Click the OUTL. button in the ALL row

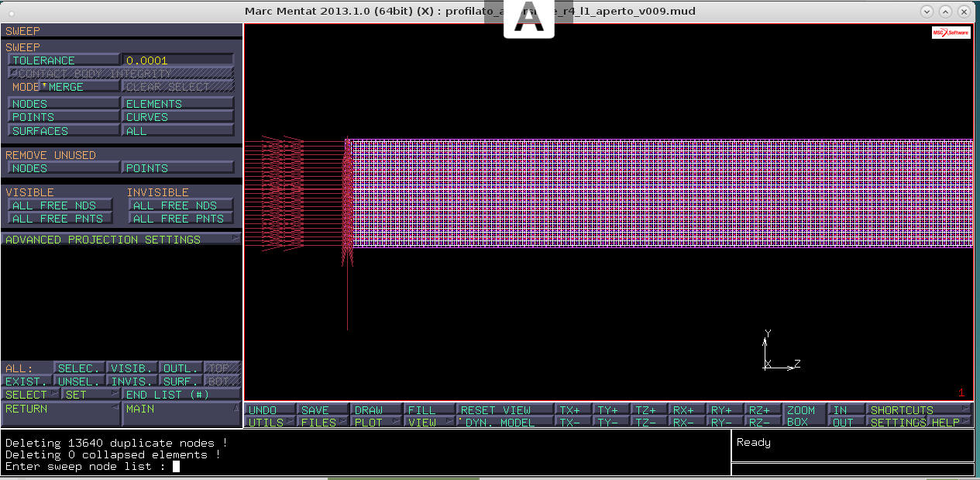(182, 368)
